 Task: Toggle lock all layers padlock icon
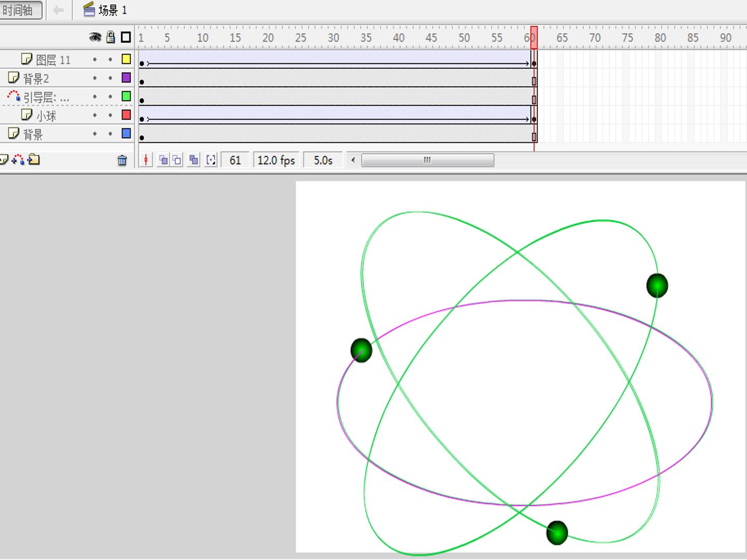[x=110, y=37]
